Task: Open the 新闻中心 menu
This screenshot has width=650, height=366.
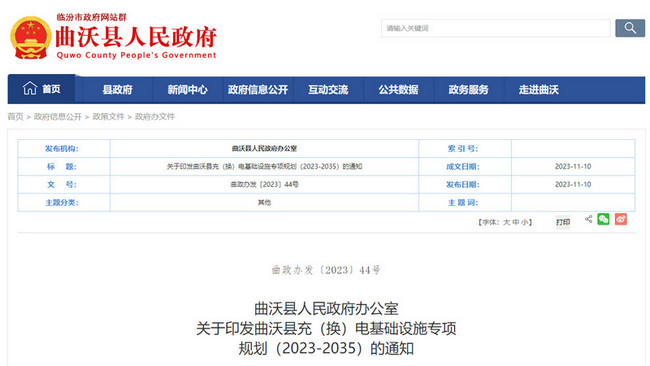Action: click(187, 90)
